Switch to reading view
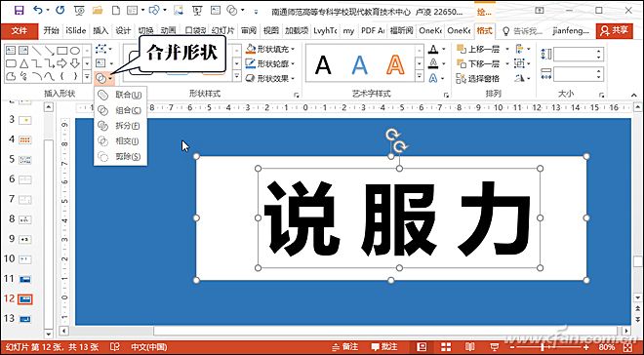This screenshot has width=644, height=355. [x=469, y=346]
